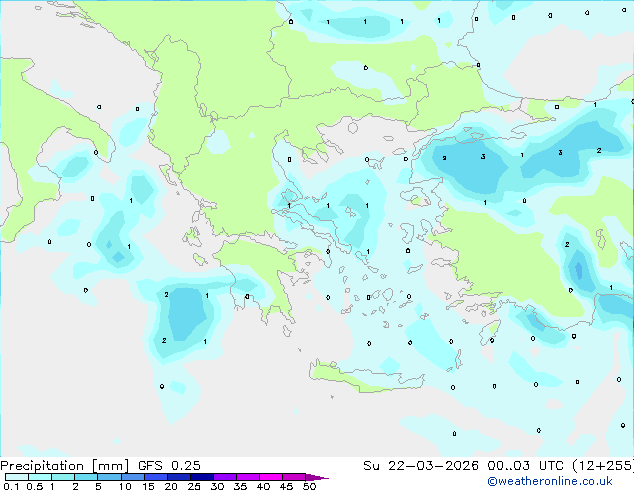Select swatch between 45 and 50
Viewport: 634px width, 490px height.
(x=294, y=477)
